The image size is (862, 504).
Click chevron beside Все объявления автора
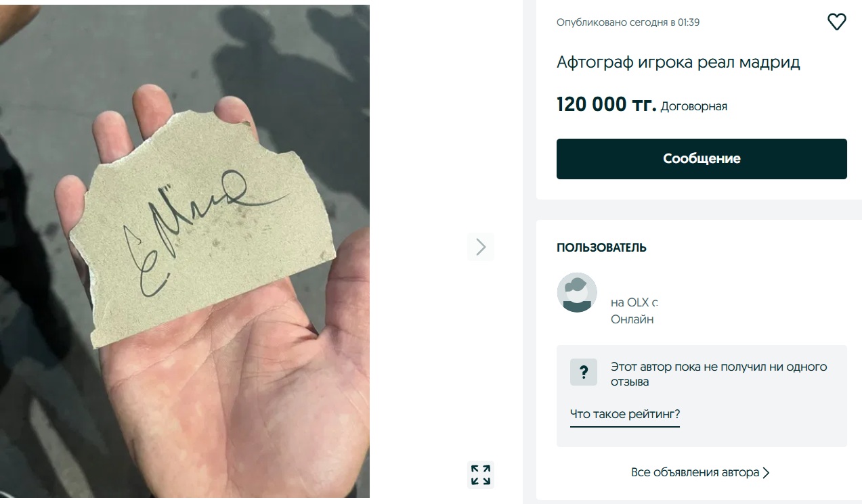click(x=766, y=473)
